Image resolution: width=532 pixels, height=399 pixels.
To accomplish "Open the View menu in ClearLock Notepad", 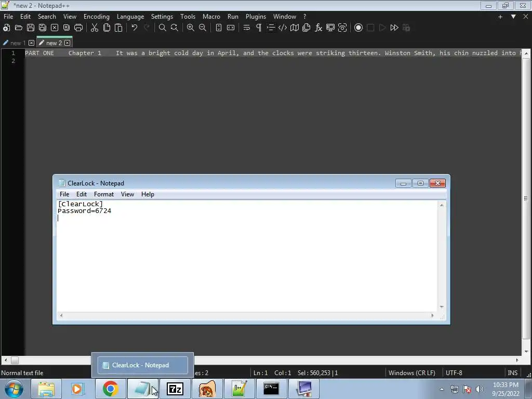I will coord(128,194).
